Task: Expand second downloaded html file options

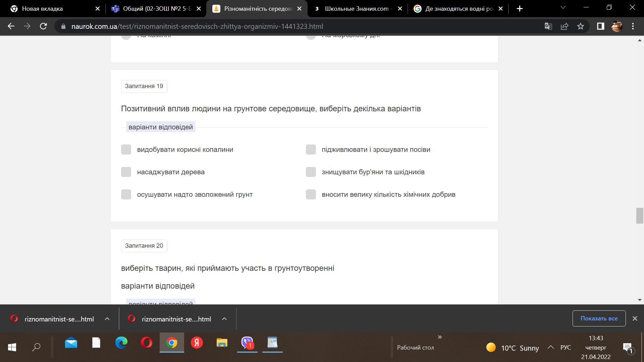Action: pyautogui.click(x=224, y=319)
